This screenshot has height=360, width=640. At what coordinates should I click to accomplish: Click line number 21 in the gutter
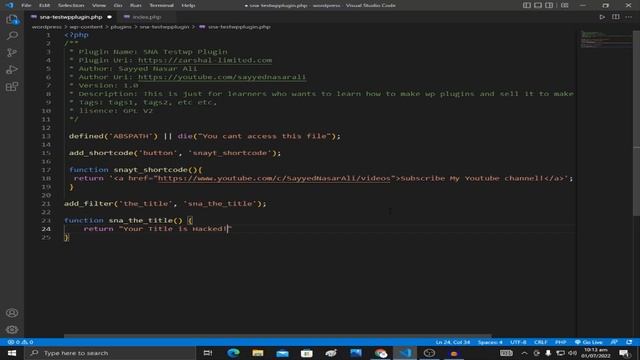[x=46, y=203]
